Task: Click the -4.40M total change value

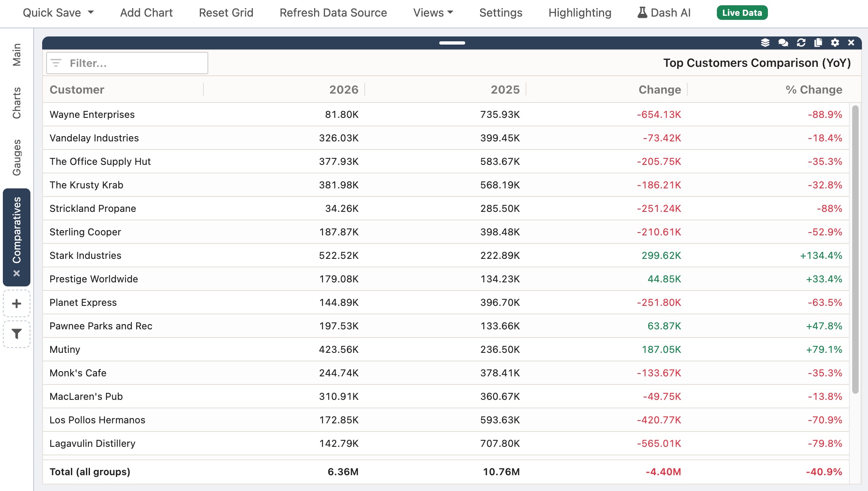Action: [663, 472]
